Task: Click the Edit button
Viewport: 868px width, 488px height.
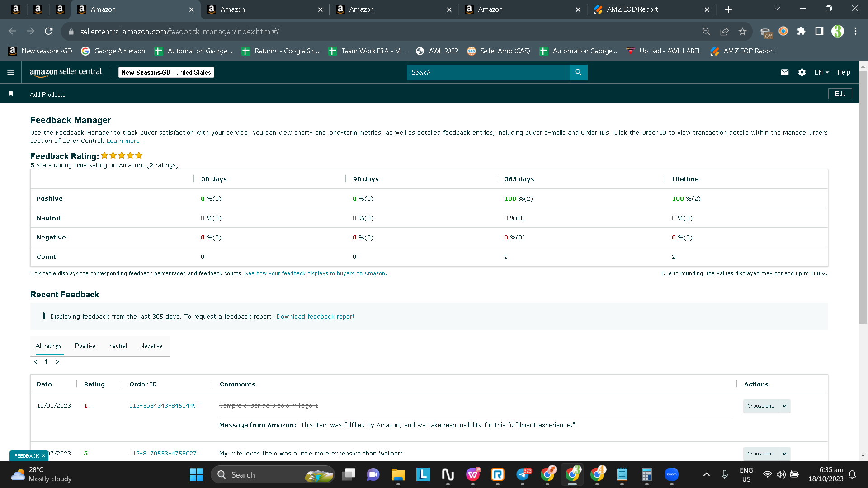Action: click(x=840, y=94)
